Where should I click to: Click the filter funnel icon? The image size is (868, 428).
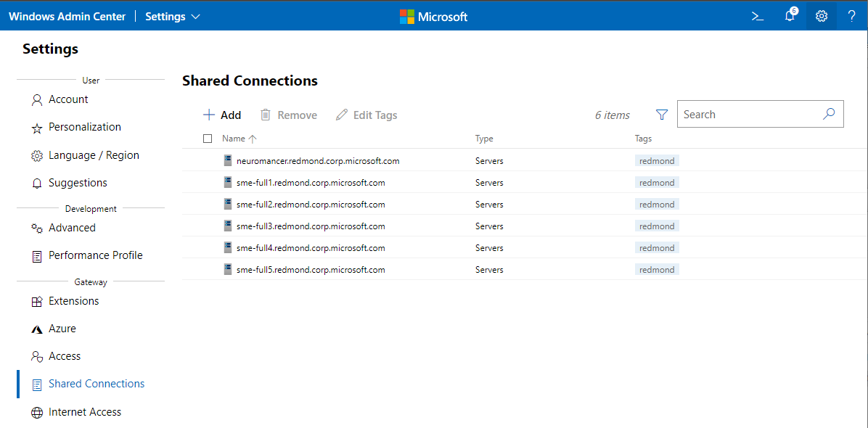pyautogui.click(x=661, y=115)
